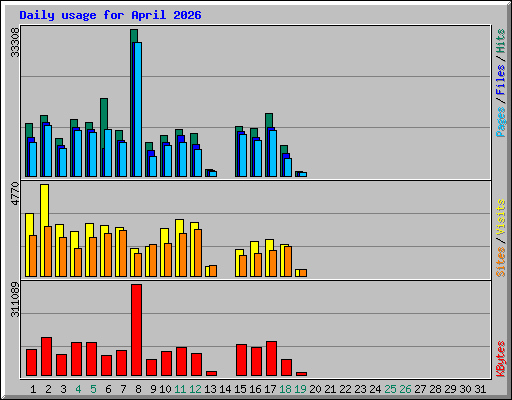Click day 9 on the x-axis
Image resolution: width=512 pixels, height=400 pixels.
(x=153, y=389)
